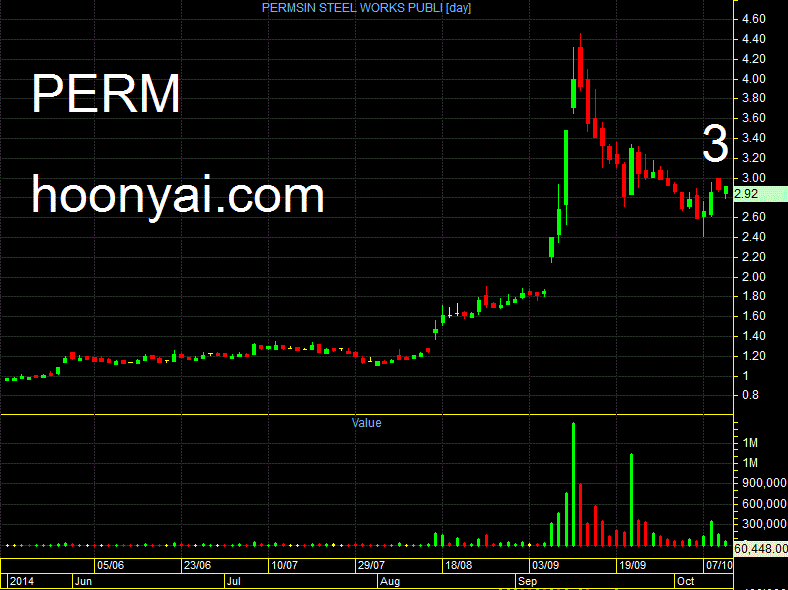
Task: Select the 4.20 price level label
Action: (x=753, y=59)
